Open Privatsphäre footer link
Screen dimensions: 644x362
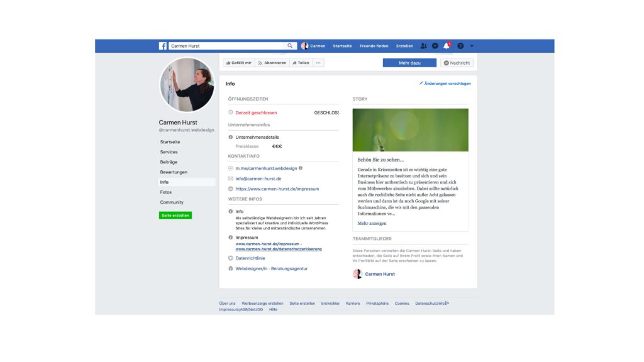(377, 304)
